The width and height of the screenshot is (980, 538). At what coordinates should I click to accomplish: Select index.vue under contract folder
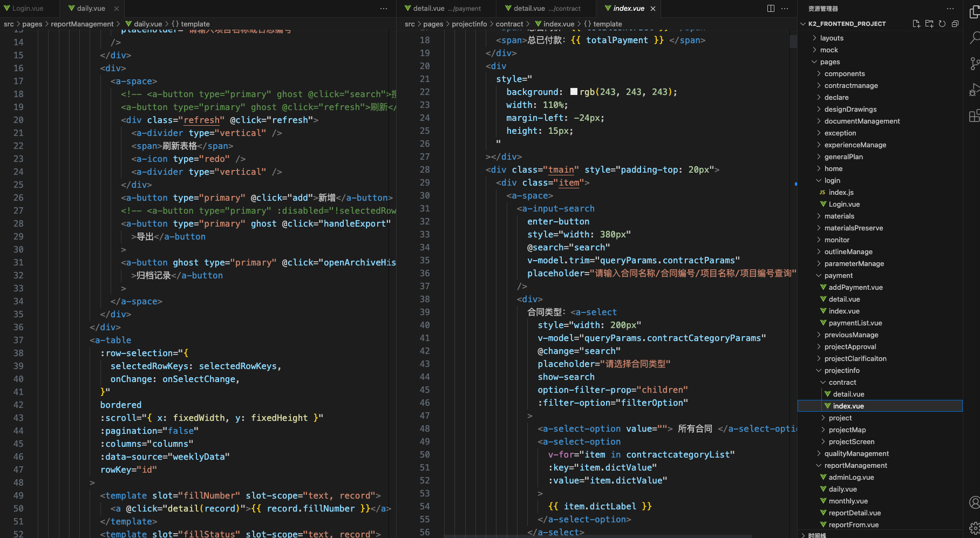pos(848,406)
